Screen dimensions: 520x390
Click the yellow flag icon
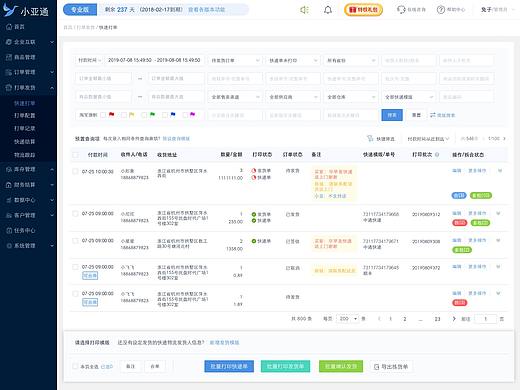132,115
